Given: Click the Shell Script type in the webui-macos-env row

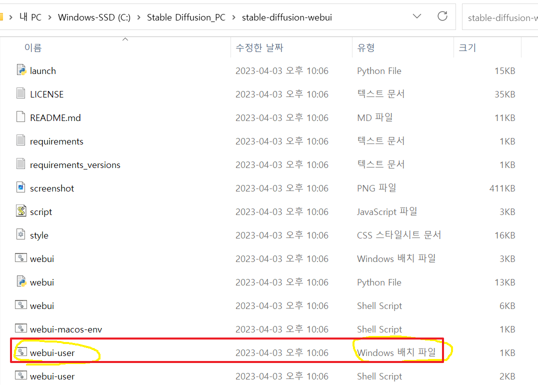Looking at the screenshot, I should [379, 329].
